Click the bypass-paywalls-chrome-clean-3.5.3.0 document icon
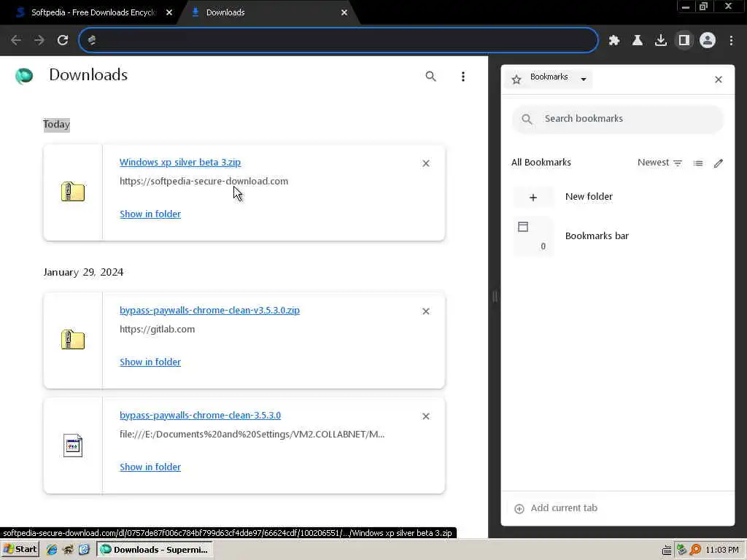747x560 pixels. [x=73, y=446]
